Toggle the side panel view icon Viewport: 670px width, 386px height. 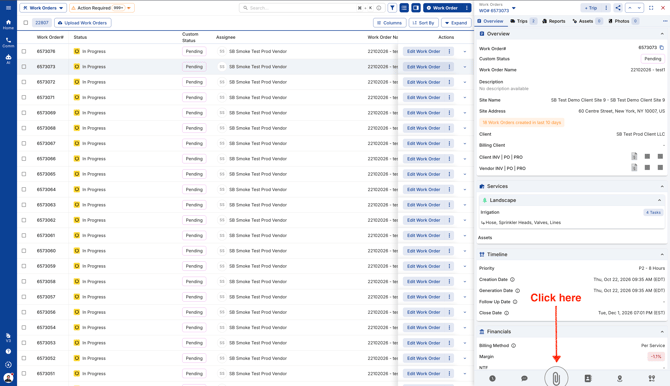tap(416, 8)
